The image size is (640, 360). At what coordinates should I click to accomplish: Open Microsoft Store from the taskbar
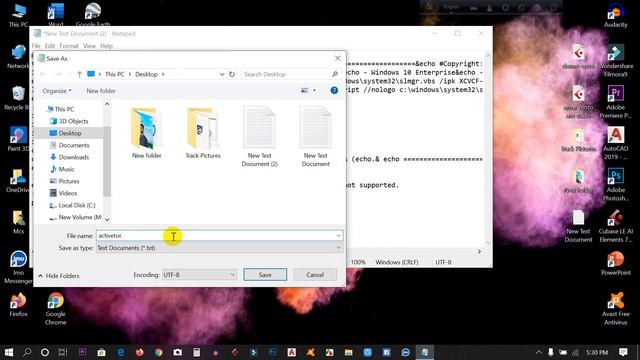tap(102, 352)
